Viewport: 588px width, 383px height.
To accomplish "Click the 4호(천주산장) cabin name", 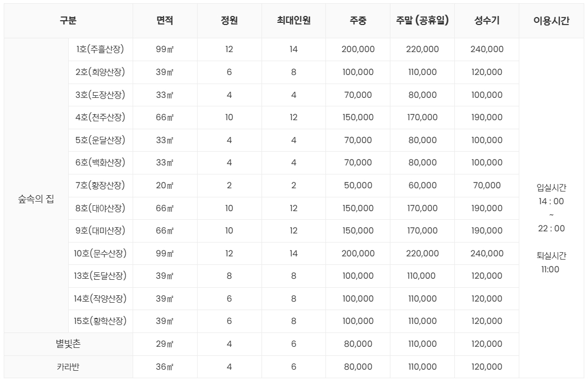I will pos(100,117).
